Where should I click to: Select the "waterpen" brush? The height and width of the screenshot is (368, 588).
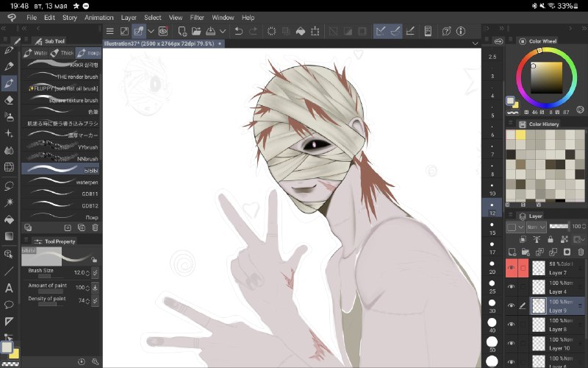(x=61, y=182)
